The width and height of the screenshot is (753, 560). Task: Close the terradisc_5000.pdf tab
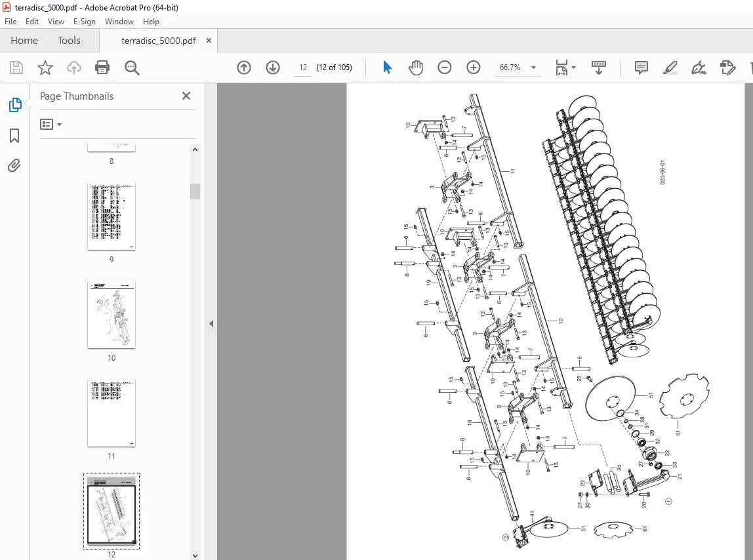(x=209, y=41)
